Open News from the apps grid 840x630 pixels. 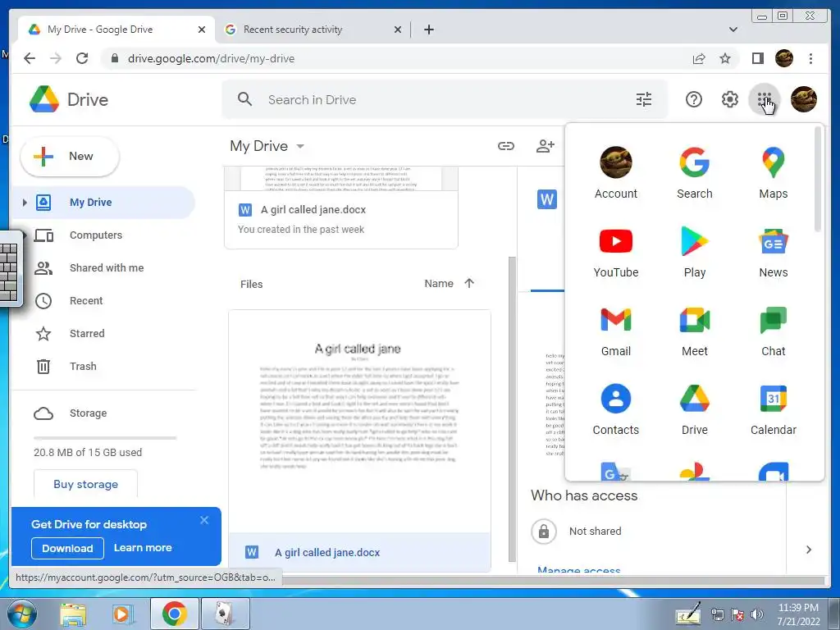pos(773,252)
